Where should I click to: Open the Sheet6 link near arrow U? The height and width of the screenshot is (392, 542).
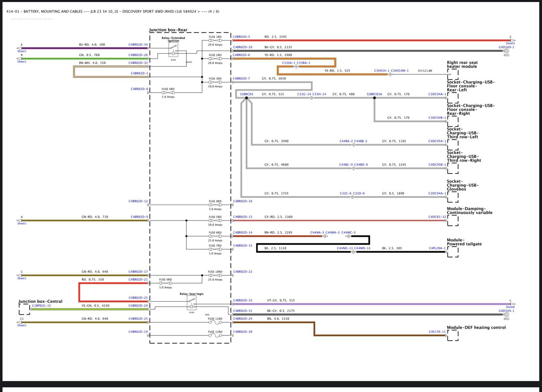coord(510,307)
